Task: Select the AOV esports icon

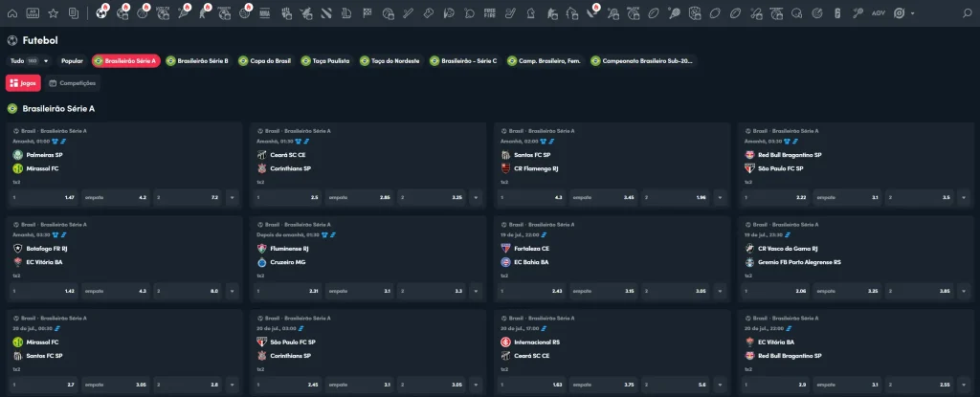Action: pyautogui.click(x=879, y=13)
